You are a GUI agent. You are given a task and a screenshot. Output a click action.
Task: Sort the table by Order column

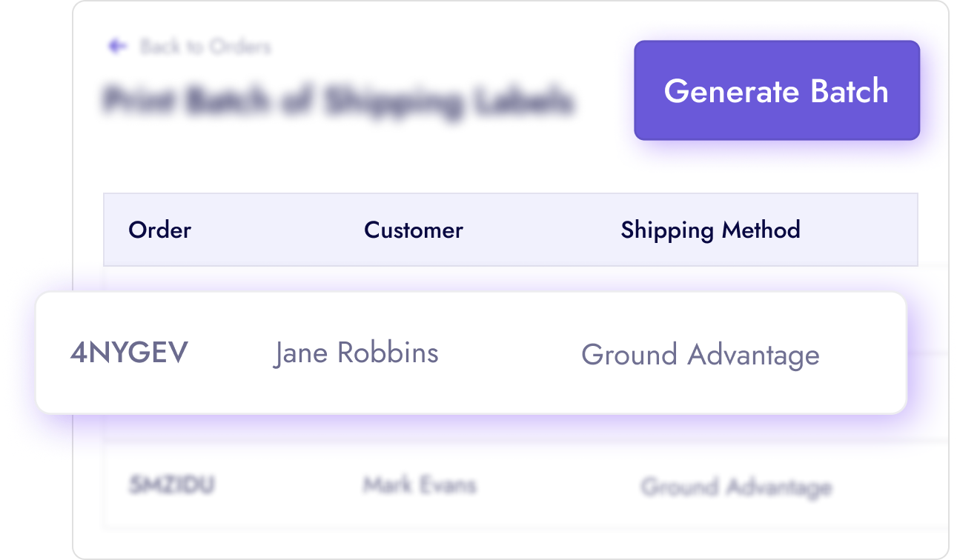pos(159,230)
